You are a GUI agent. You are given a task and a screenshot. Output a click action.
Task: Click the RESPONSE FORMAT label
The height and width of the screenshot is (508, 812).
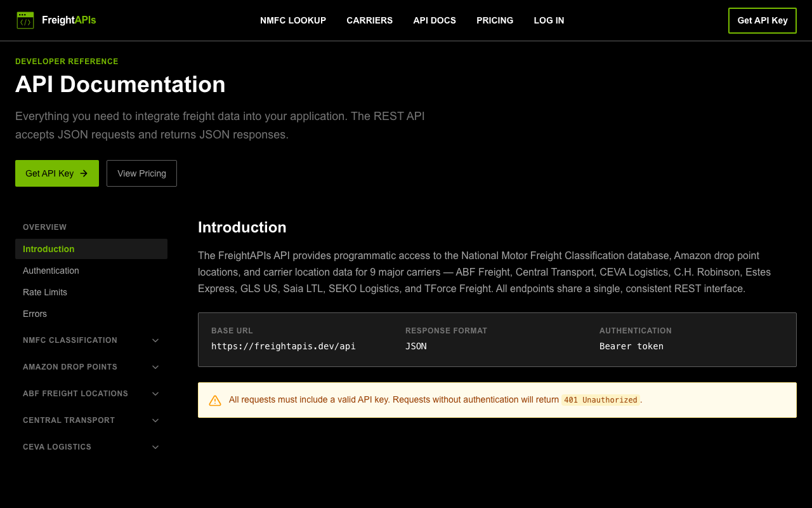pos(447,331)
